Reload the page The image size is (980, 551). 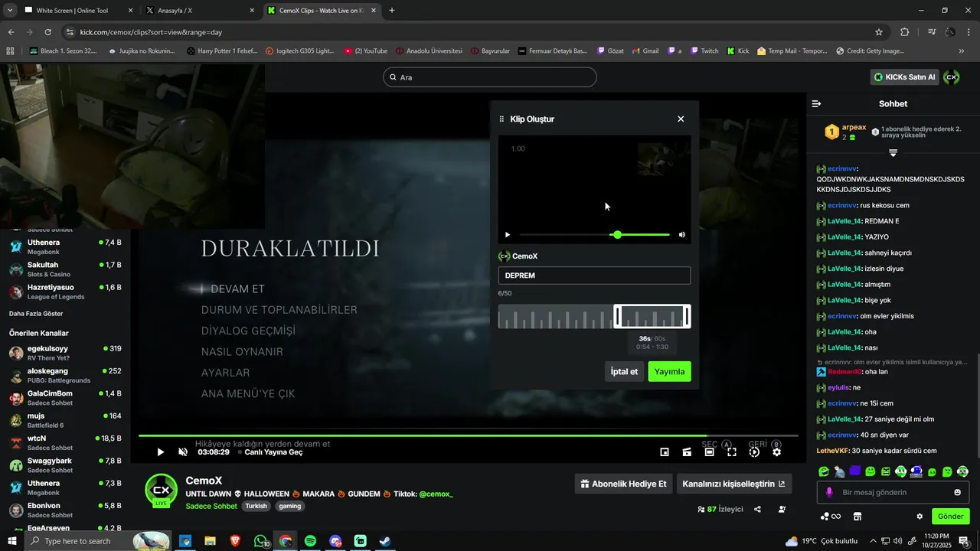point(47,32)
